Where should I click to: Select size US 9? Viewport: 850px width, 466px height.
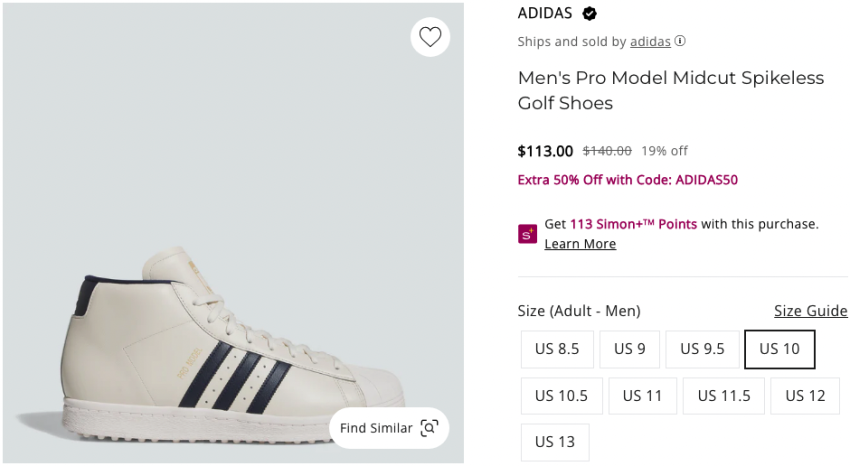[630, 349]
